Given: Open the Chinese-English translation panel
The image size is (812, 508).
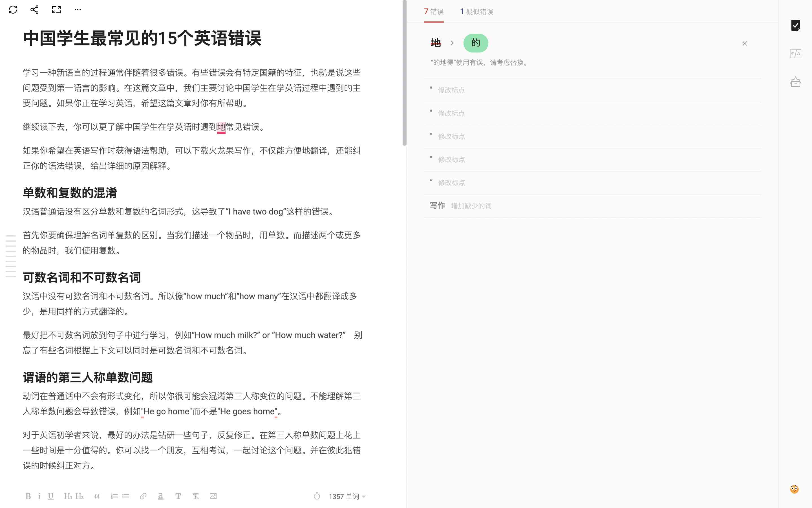Looking at the screenshot, I should tap(796, 54).
